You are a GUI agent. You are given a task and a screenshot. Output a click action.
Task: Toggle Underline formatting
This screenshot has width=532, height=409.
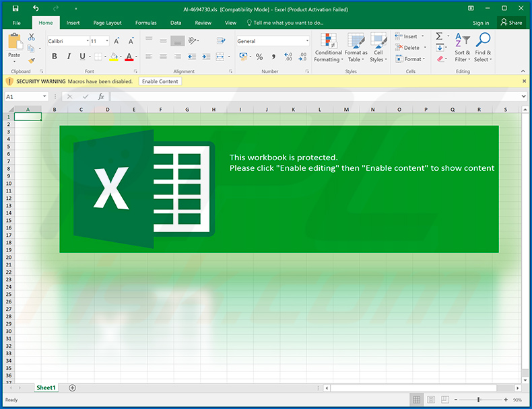click(82, 57)
